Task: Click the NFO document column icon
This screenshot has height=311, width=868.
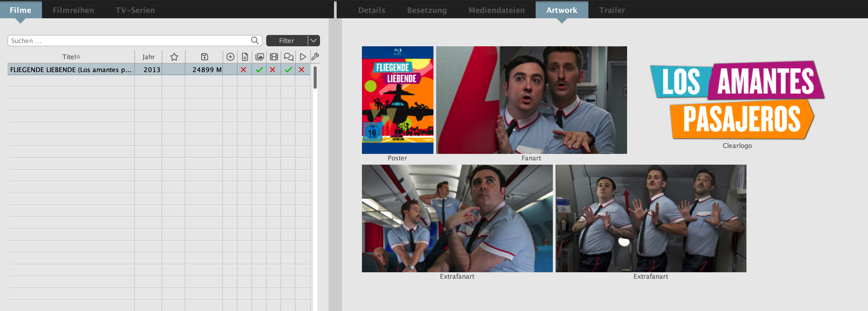Action: click(x=245, y=56)
